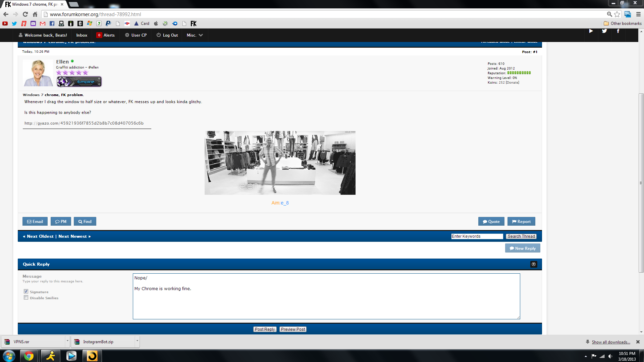Open the FK bookmark in the bookmarks bar
Screen dimensions: 644x362
click(194, 24)
